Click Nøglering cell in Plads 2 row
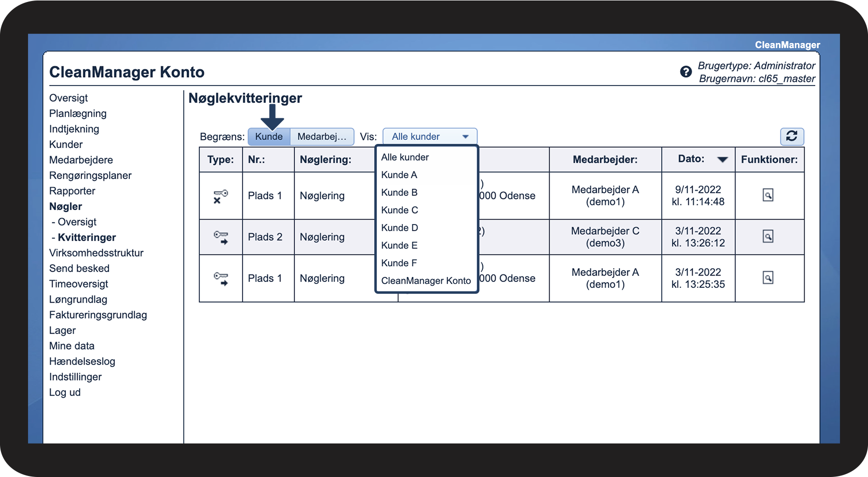 click(322, 237)
